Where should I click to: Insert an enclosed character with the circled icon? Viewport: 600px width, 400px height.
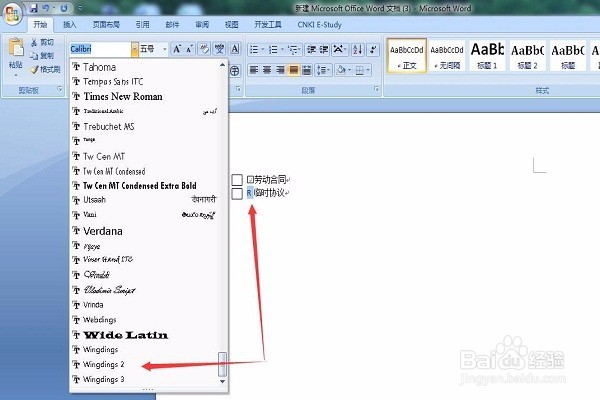pos(235,70)
